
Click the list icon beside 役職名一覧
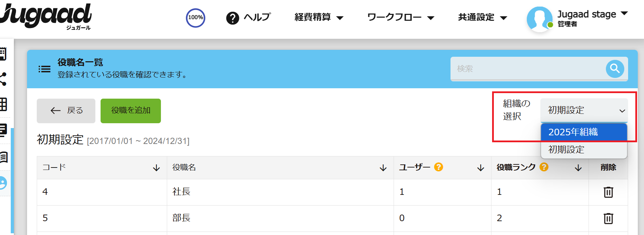click(44, 69)
